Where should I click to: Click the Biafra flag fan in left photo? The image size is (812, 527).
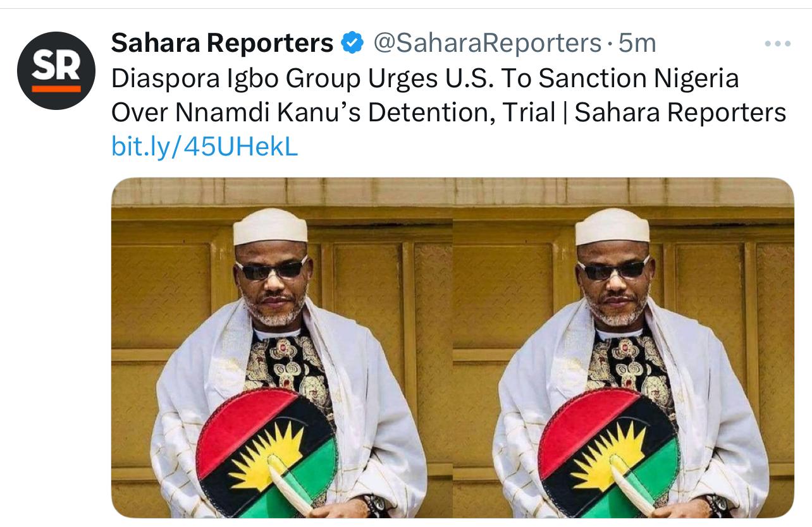pos(266,445)
